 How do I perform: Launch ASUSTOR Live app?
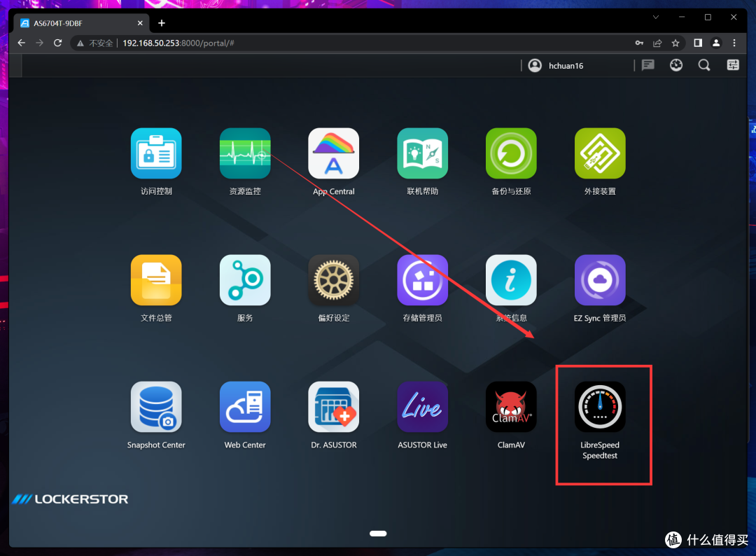pos(422,407)
